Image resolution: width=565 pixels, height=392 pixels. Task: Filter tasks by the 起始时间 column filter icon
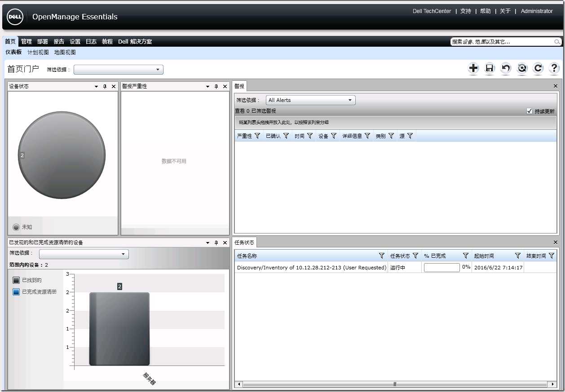pos(518,255)
